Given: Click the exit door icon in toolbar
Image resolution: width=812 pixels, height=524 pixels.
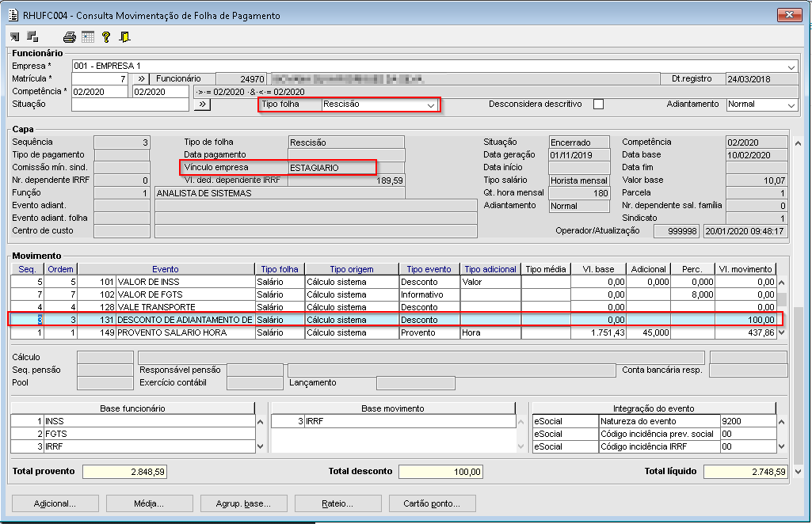Looking at the screenshot, I should [124, 37].
